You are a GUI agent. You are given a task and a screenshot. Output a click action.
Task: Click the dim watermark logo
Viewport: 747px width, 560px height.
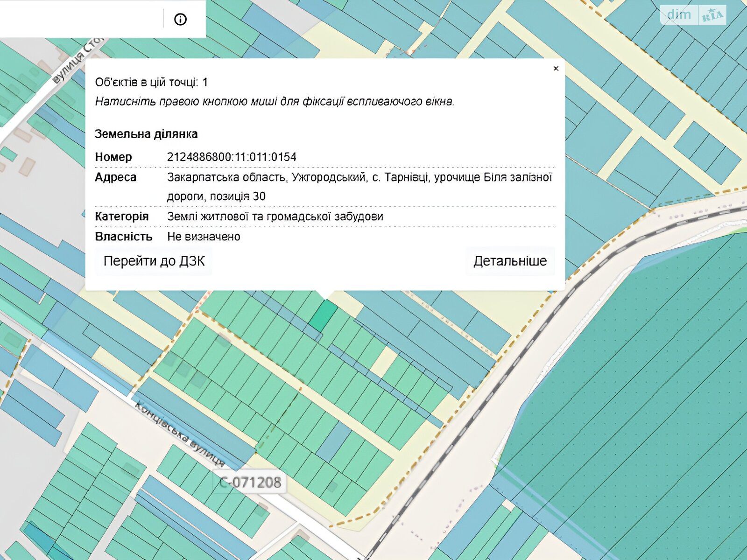click(x=679, y=15)
